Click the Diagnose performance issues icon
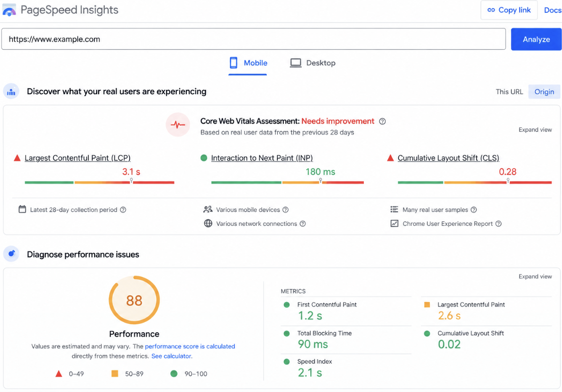 tap(11, 254)
